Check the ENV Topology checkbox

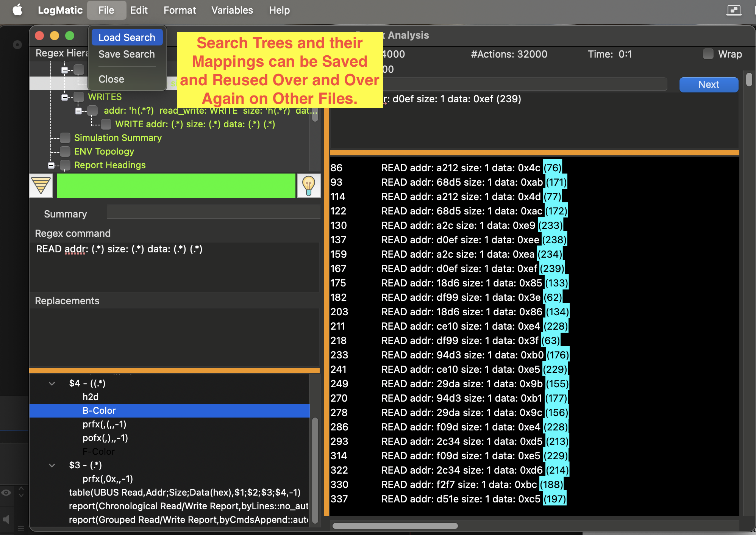(x=65, y=152)
